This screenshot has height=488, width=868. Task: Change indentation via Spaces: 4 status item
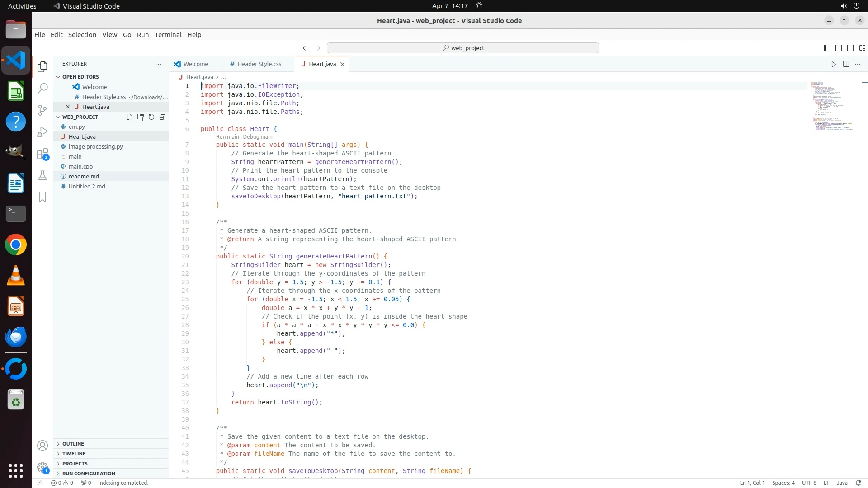(783, 483)
